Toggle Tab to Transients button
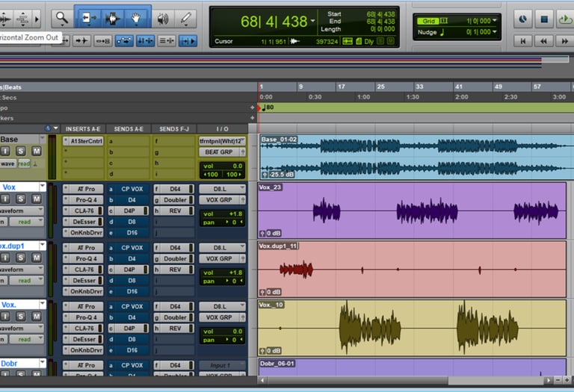 coord(81,40)
